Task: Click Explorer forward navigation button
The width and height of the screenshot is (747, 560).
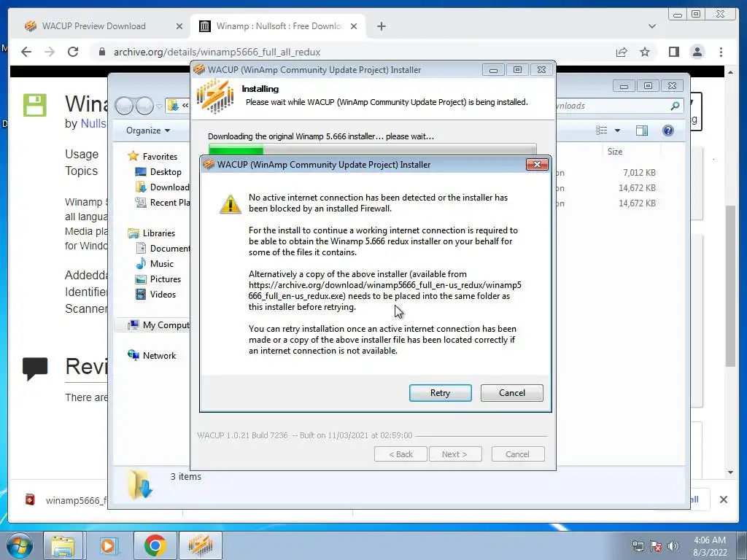Action: 144,106
